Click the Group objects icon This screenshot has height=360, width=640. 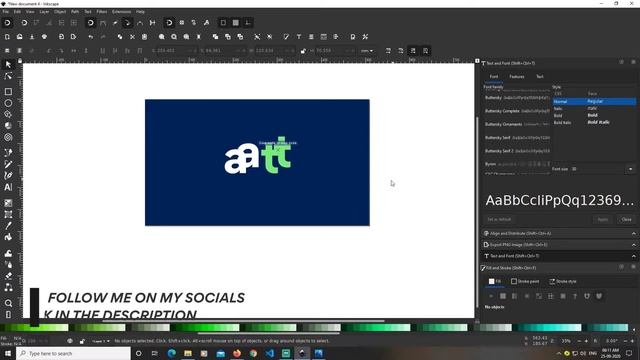(x=257, y=37)
